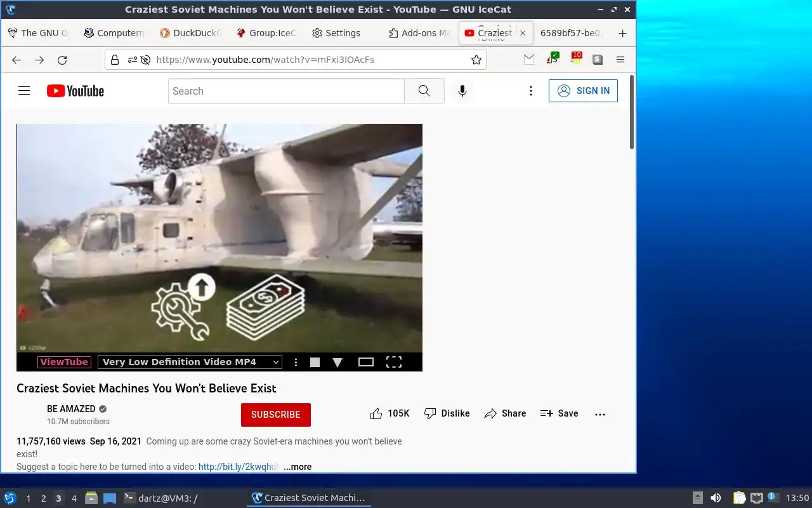Open YouTube settings three-dot menu
The image size is (812, 508).
(x=531, y=91)
